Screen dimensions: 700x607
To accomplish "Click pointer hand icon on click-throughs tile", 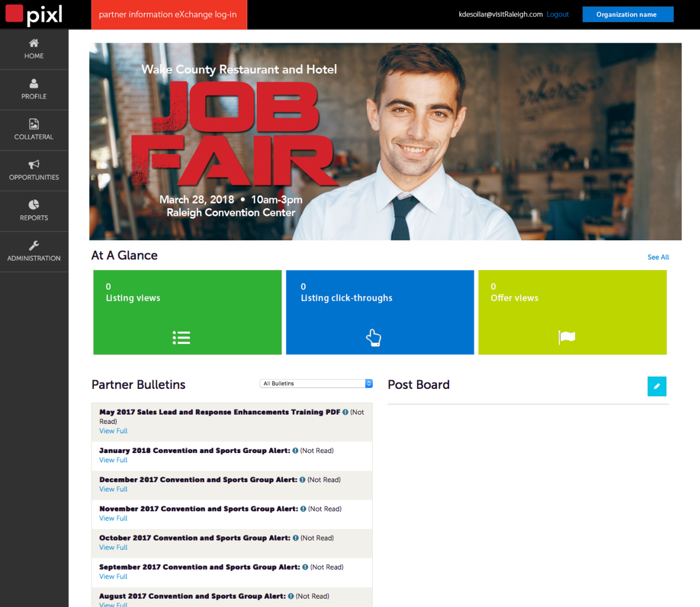I will pyautogui.click(x=373, y=338).
